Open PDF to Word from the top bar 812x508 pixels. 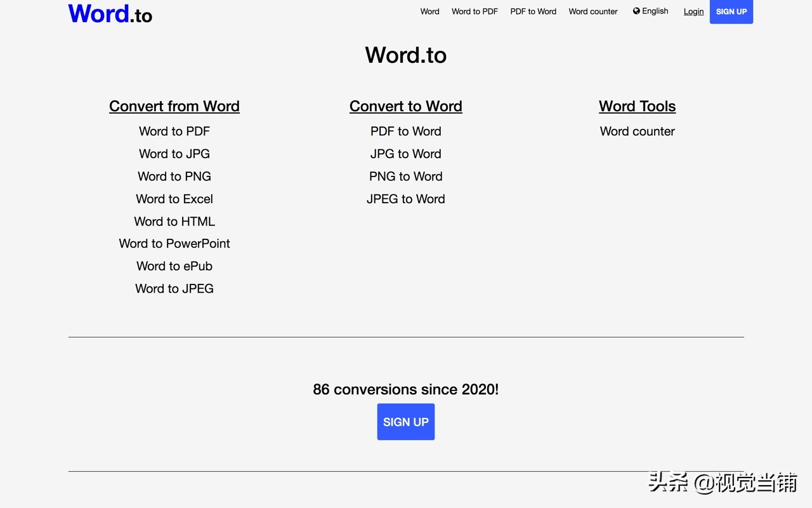(x=533, y=11)
